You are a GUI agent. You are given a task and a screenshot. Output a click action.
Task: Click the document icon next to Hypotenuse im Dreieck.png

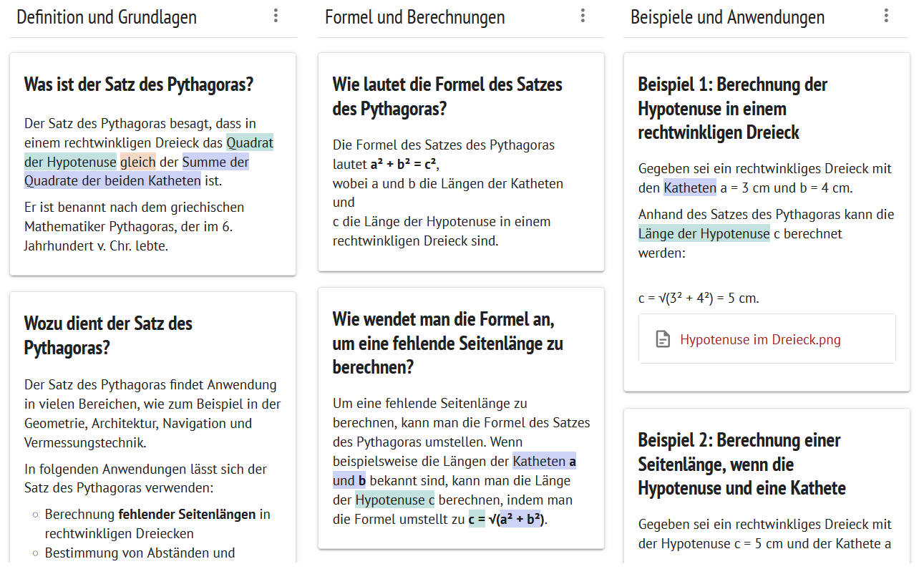[x=663, y=339]
